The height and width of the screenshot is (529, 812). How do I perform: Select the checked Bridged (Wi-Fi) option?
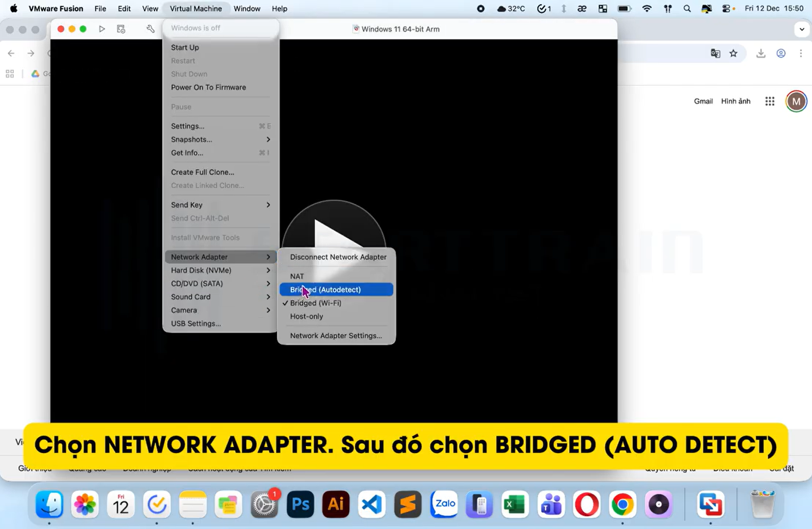click(316, 303)
